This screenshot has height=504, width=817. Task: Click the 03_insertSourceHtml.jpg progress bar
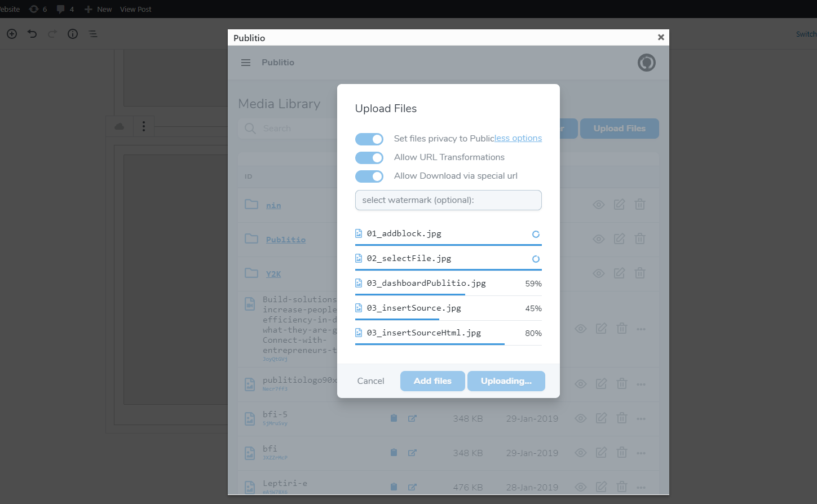click(448, 344)
